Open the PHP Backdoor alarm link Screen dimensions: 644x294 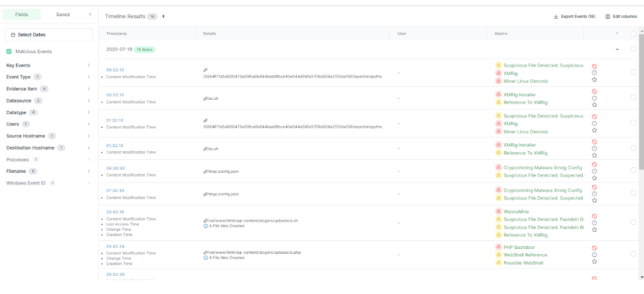coord(518,247)
